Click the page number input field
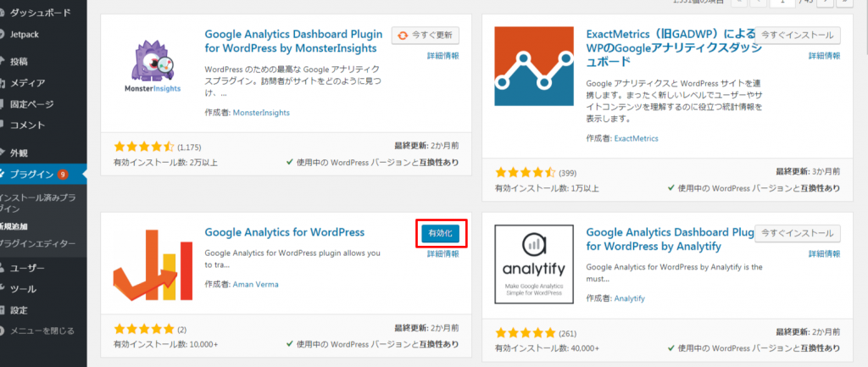Viewport: 868px width, 367px height. click(x=784, y=2)
